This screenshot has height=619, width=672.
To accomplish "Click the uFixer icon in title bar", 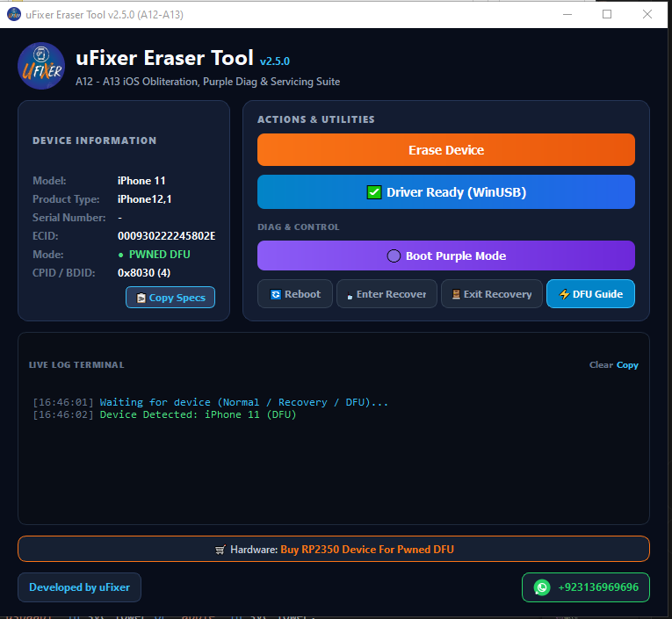I will tap(14, 14).
